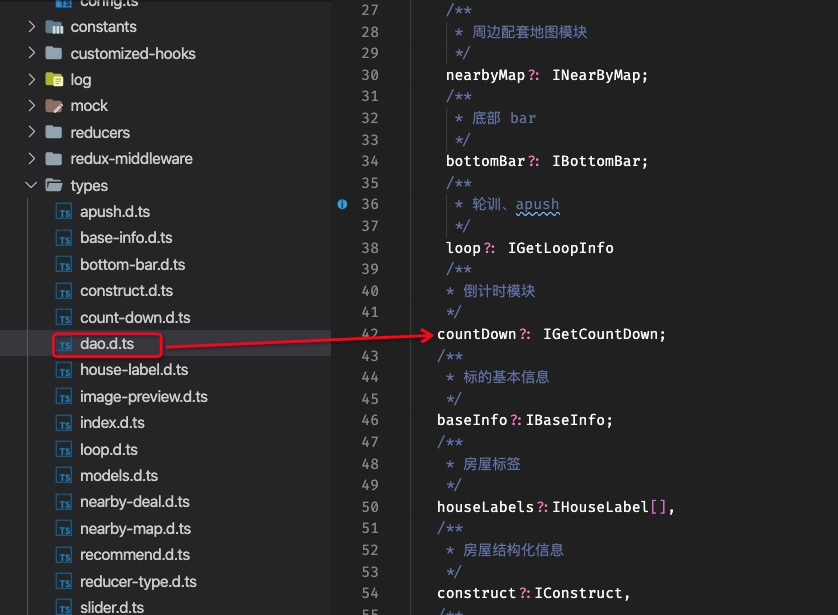Open count-down.d.ts file
The image size is (838, 615).
(x=135, y=317)
